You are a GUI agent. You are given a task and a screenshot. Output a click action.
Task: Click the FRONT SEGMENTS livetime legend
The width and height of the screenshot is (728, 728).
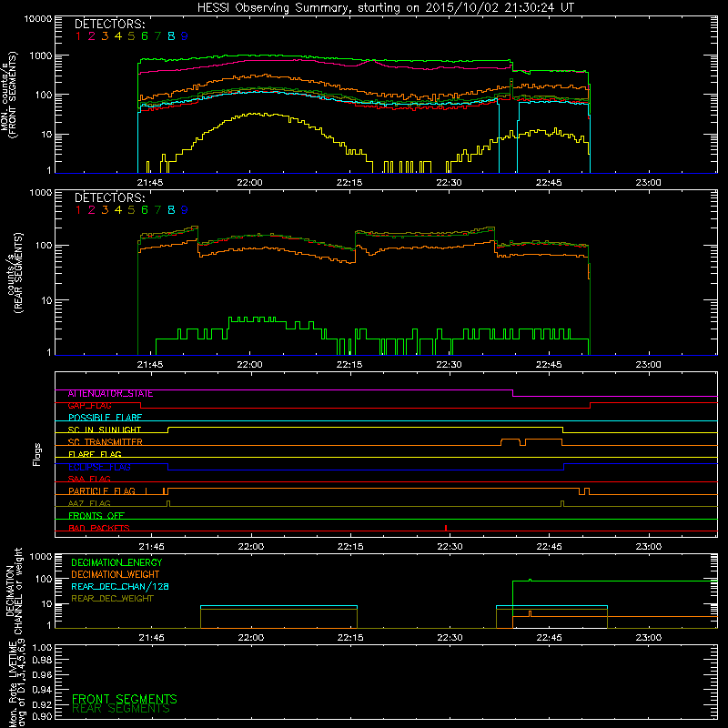(125, 699)
